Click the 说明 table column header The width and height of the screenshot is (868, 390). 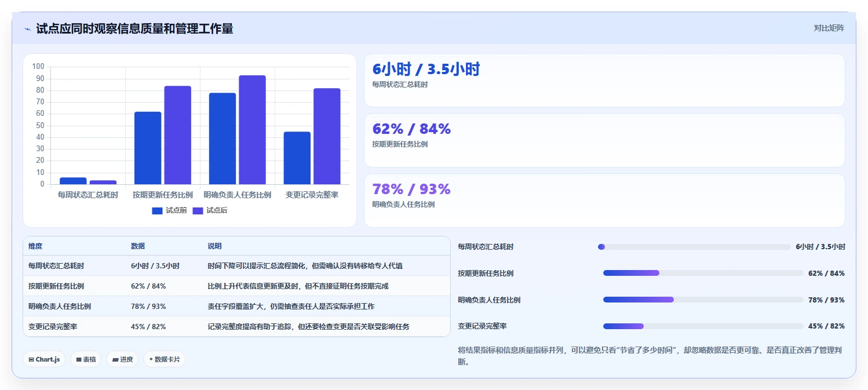click(x=214, y=246)
